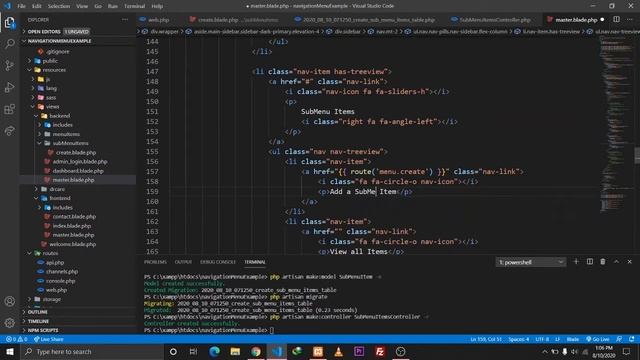640x360 pixels.
Task: Switch to Problems panel tab
Action: pyautogui.click(x=155, y=262)
